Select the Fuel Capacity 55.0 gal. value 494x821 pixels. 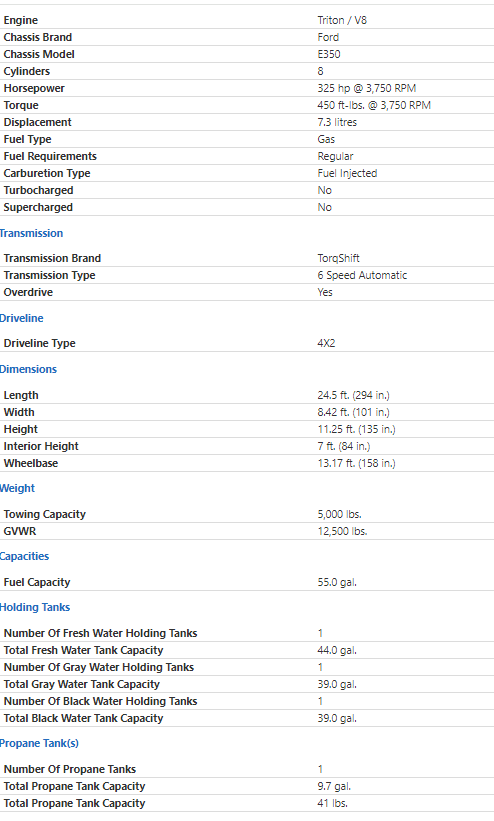tap(337, 582)
